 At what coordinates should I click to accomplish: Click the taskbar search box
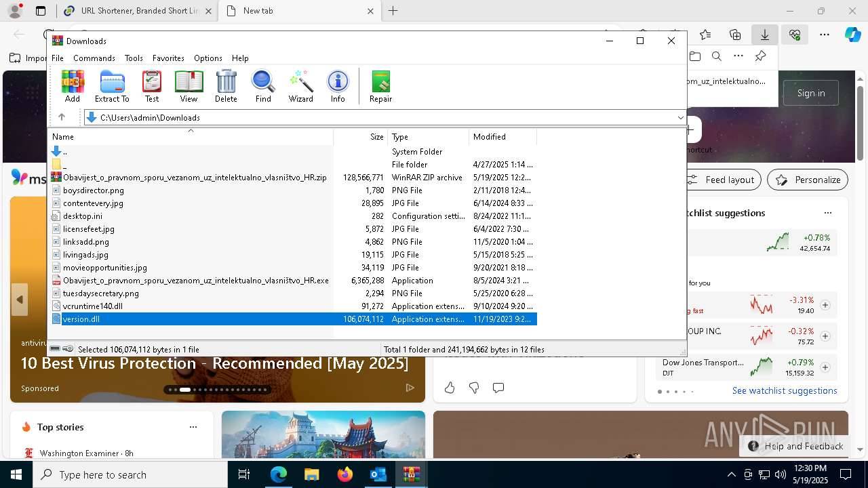click(x=130, y=474)
